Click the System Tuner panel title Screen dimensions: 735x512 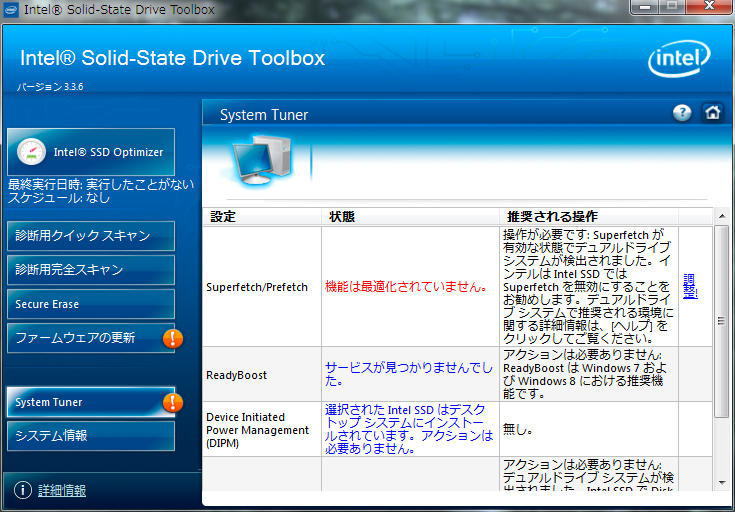pos(264,115)
